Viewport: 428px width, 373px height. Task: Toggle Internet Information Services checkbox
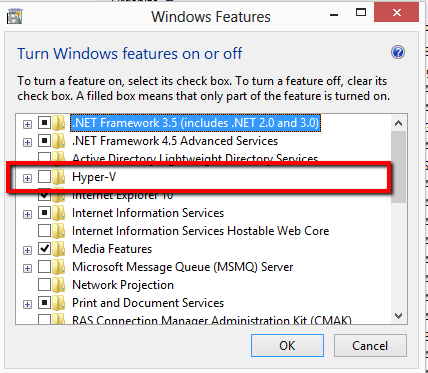point(44,213)
